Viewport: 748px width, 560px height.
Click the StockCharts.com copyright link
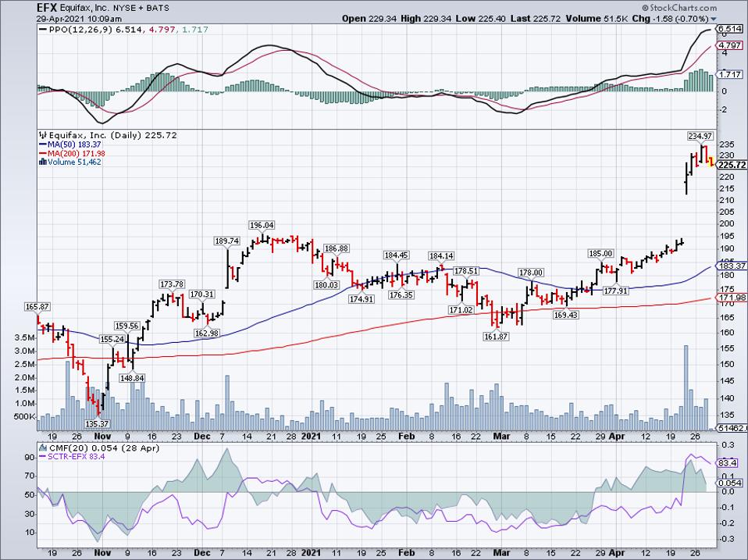pos(679,8)
